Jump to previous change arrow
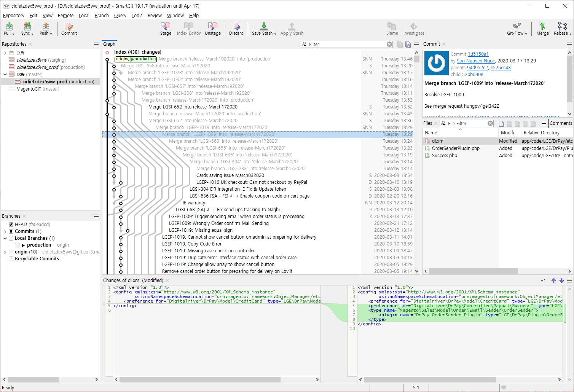Viewport: 574px width, 392px height. click(x=553, y=280)
